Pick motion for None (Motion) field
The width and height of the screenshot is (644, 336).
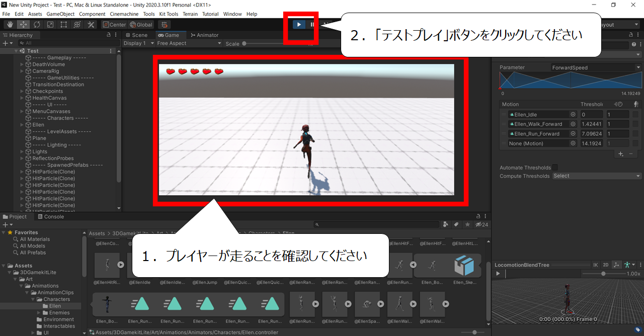tap(573, 143)
